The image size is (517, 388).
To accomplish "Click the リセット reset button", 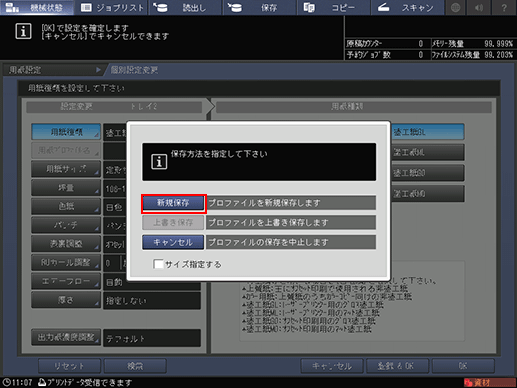I will point(69,366).
